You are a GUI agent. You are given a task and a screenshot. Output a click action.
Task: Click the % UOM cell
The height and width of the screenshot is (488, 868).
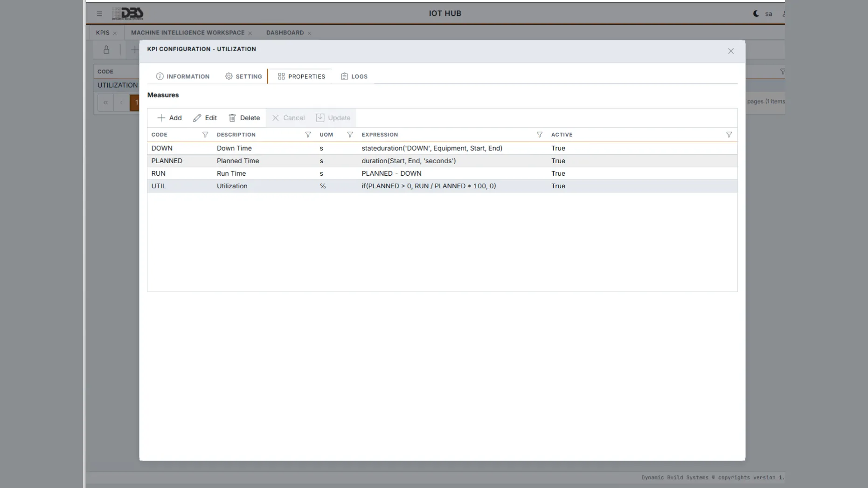point(323,186)
